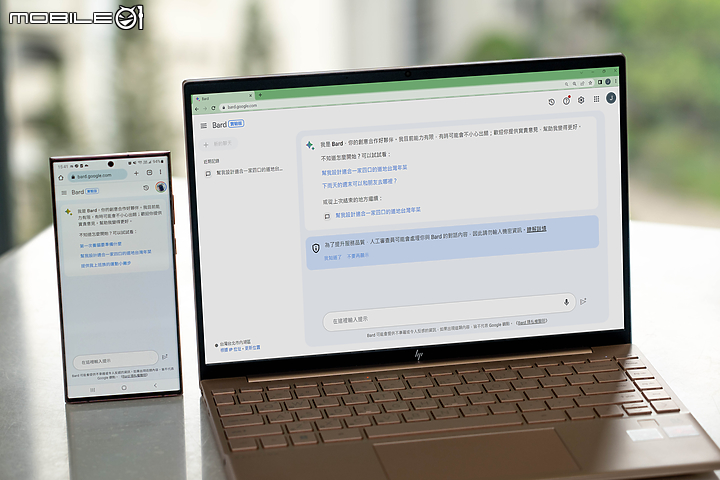
Task: Close the Bard tab in laptop Chrome
Action: click(251, 96)
